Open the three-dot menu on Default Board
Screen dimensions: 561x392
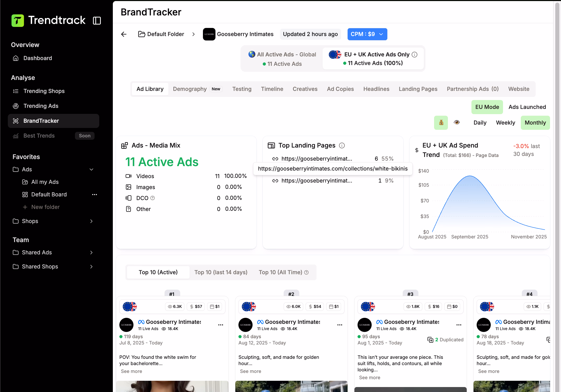coord(95,194)
